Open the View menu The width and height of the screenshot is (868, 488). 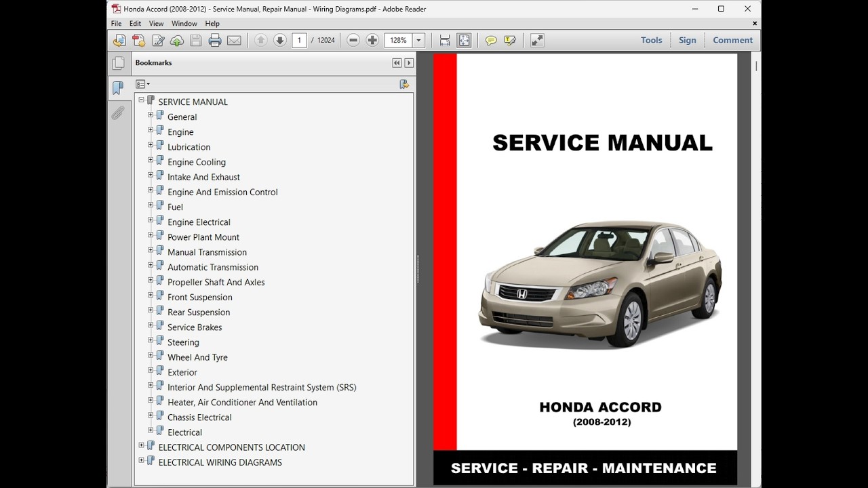coord(156,23)
